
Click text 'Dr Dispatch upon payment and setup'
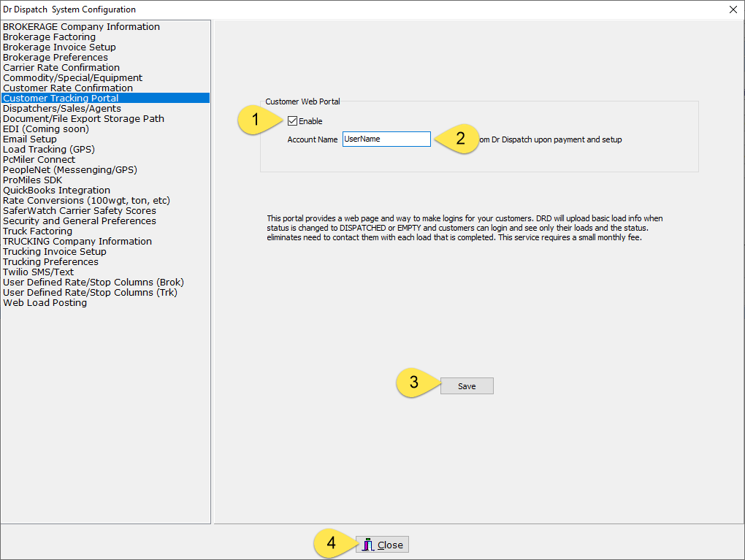557,139
